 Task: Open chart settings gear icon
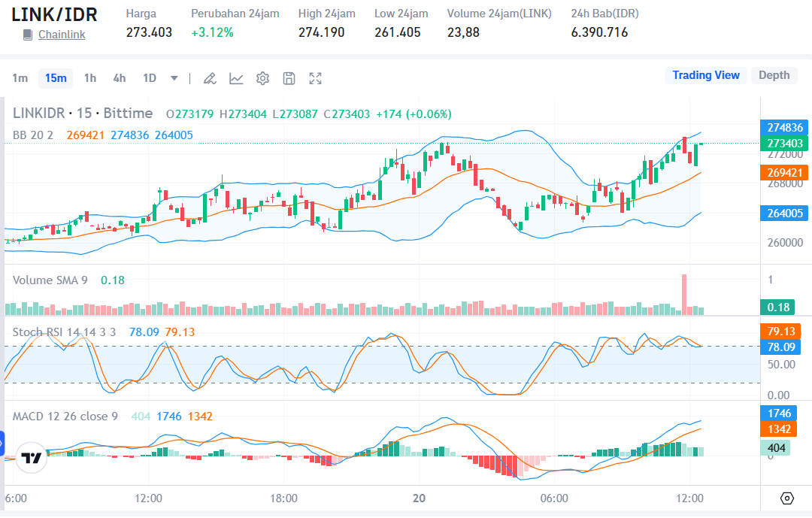(262, 78)
